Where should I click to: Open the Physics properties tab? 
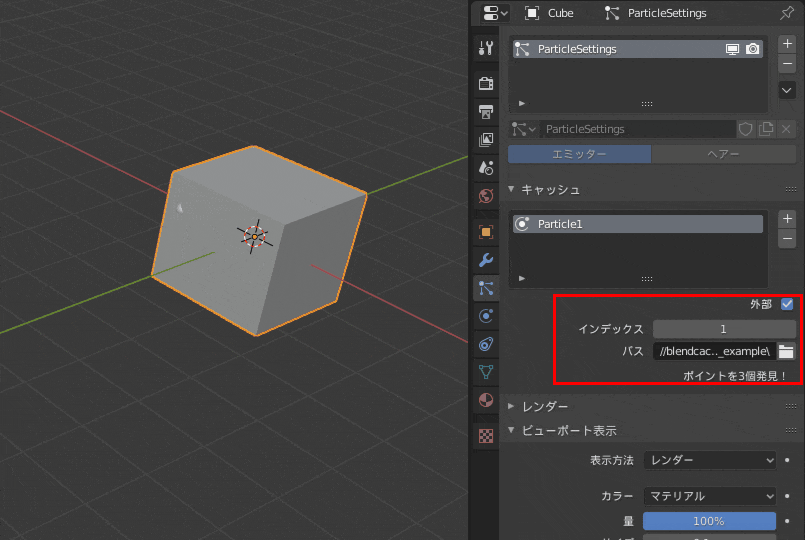point(486,316)
